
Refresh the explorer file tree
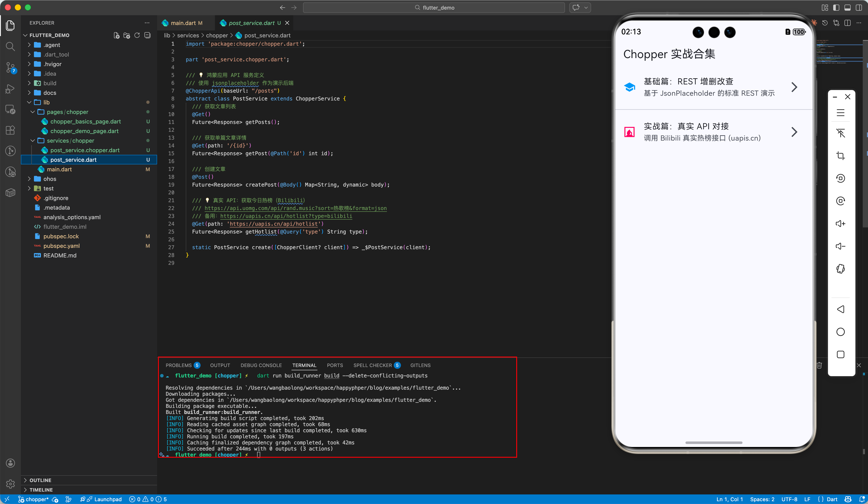tap(137, 35)
